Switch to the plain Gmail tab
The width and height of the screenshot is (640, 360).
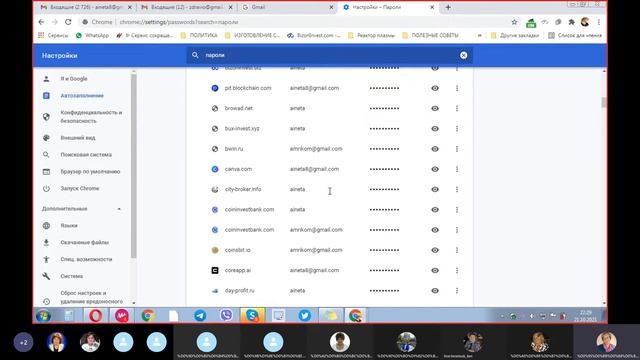click(287, 7)
